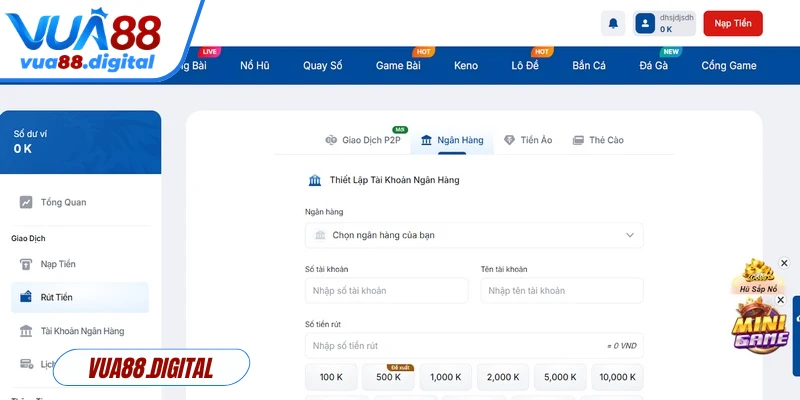Switch to the Giao Dịch P2P tab
Viewport: 800px width, 400px height.
(363, 140)
